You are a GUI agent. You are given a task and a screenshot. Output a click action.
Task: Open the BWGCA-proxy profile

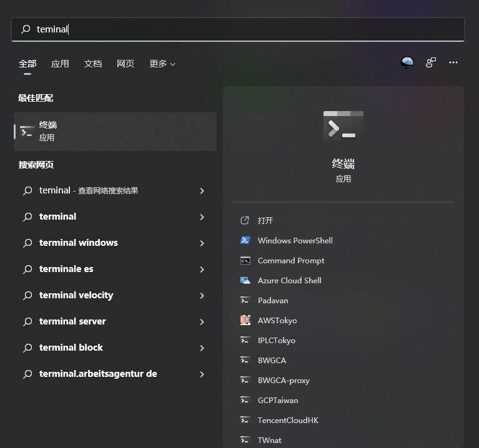[284, 381]
